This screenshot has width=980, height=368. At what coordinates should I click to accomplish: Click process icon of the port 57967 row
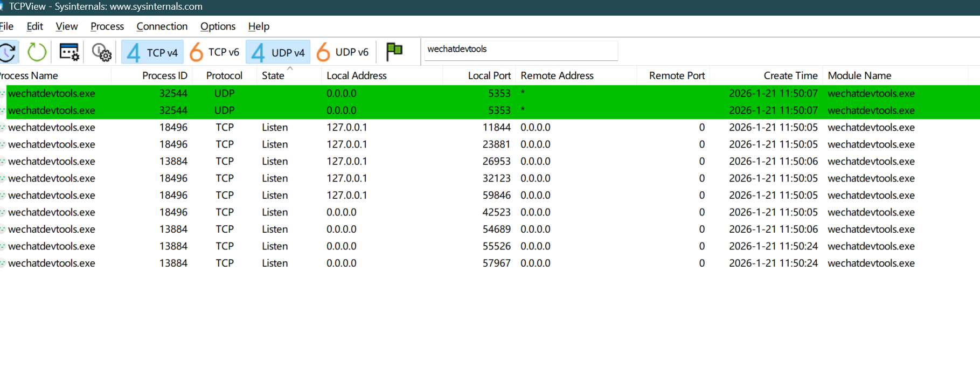click(3, 263)
